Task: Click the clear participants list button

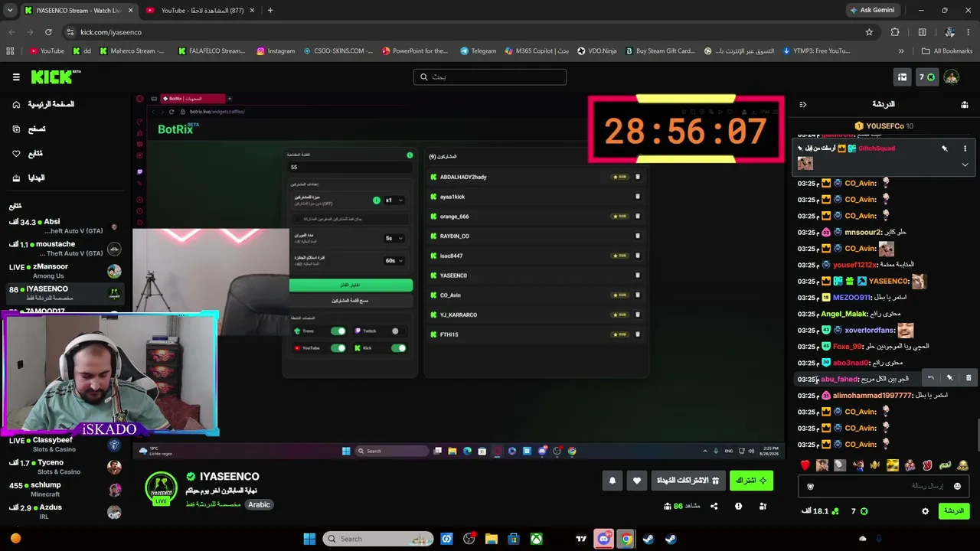Action: 351,301
